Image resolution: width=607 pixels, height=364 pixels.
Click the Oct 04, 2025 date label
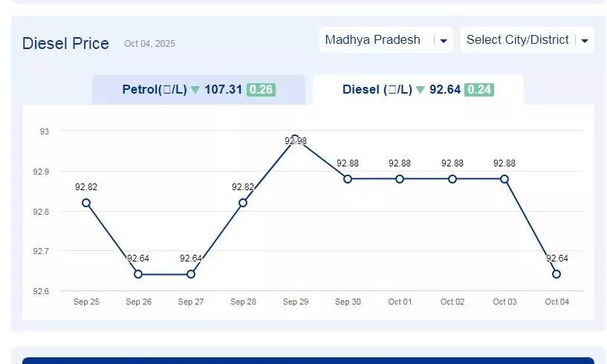click(x=149, y=44)
